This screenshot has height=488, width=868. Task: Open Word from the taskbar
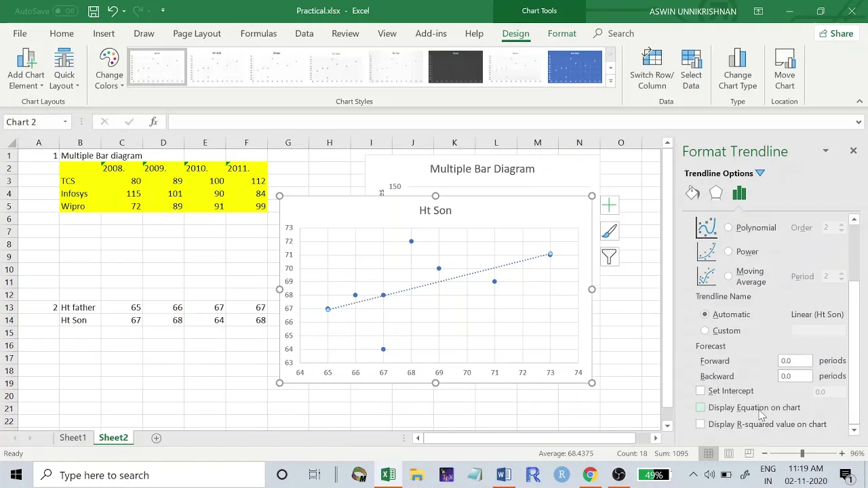[503, 474]
